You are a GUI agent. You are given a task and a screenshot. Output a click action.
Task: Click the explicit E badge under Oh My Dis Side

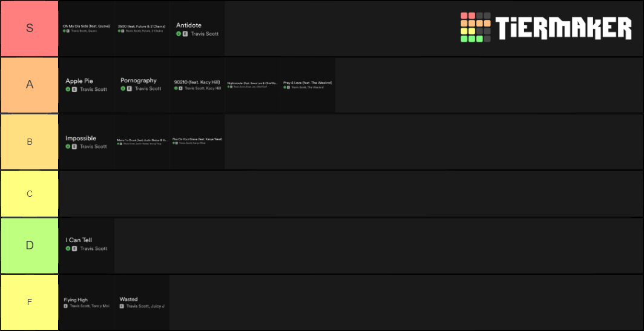click(x=68, y=31)
